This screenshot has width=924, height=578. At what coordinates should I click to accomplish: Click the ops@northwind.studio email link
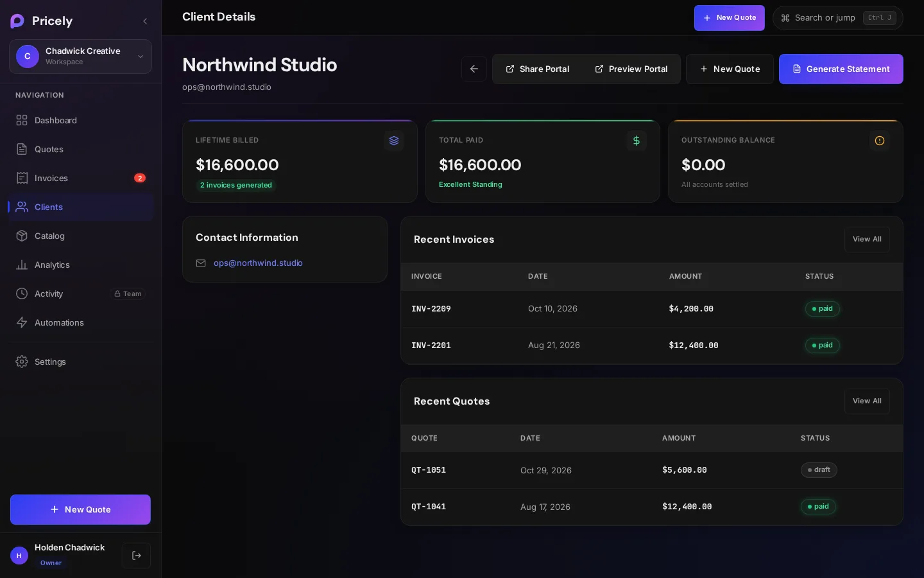[x=258, y=263]
